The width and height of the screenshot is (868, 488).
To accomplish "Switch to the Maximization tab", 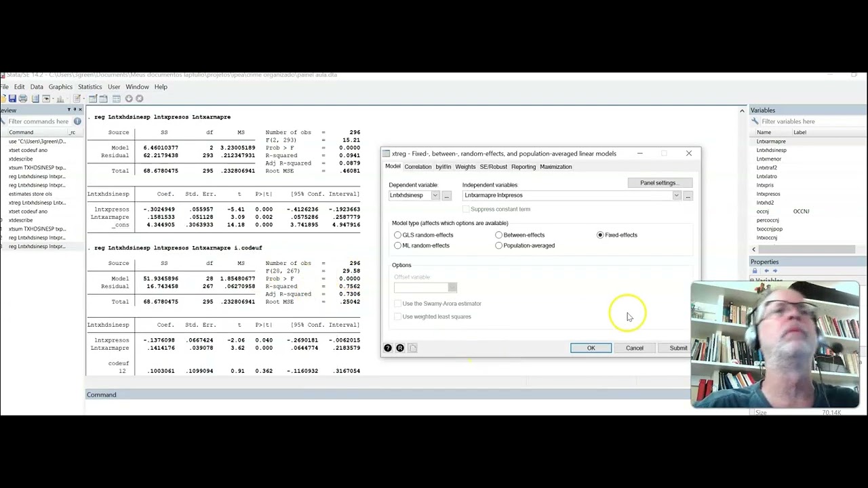I will [x=555, y=167].
